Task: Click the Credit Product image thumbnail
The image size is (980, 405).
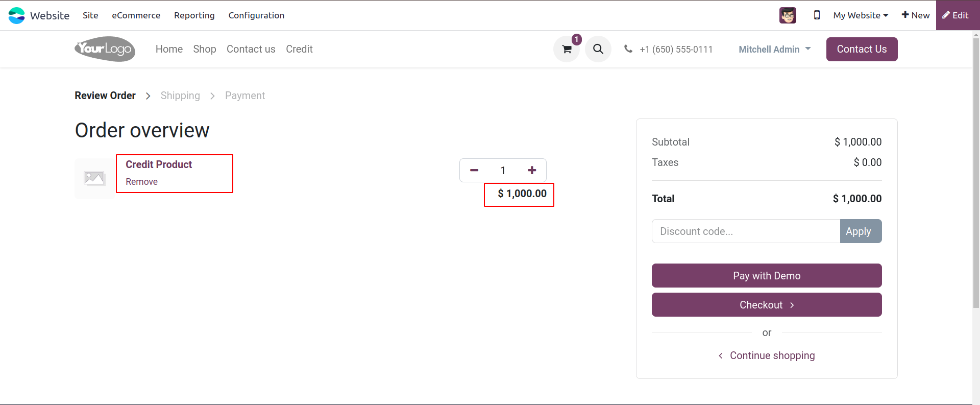Action: coord(94,178)
